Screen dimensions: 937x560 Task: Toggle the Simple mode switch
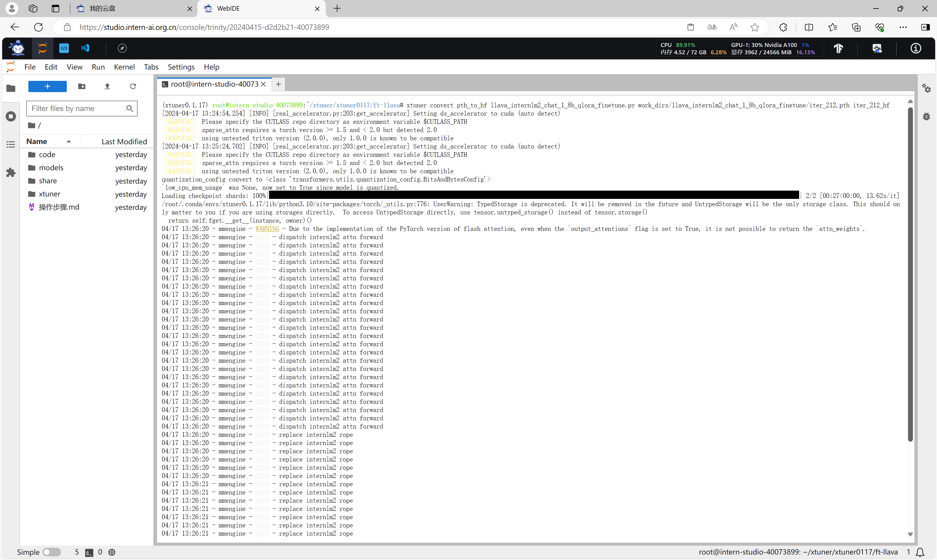point(52,552)
